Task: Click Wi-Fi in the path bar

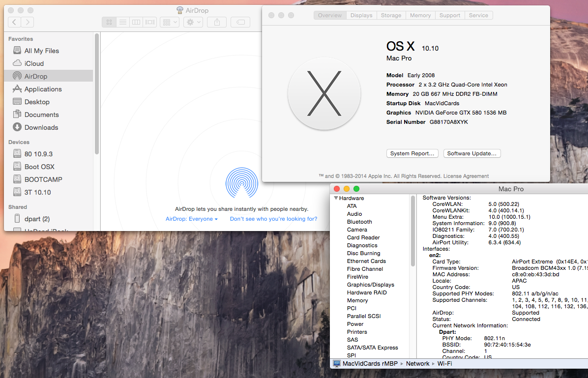Action: pos(445,364)
